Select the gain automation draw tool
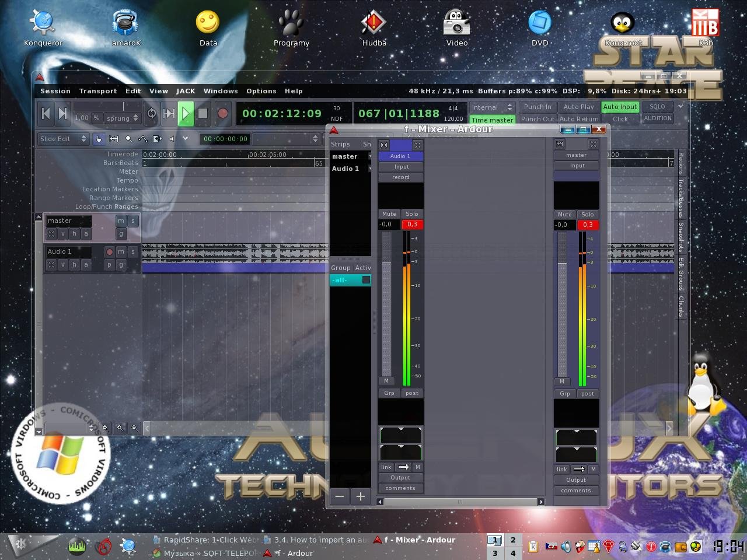Viewport: 747px width, 560px height. pyautogui.click(x=143, y=139)
